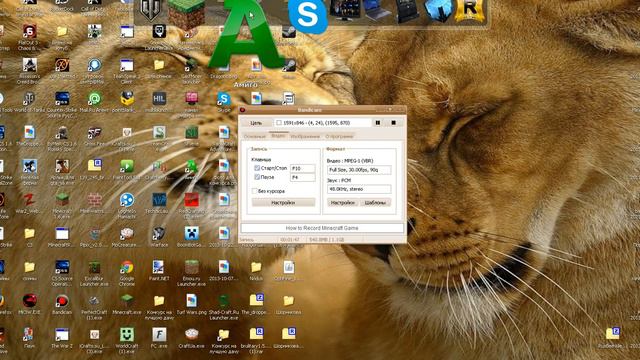
Task: Toggle checkbox beside the capture area size
Action: click(x=279, y=122)
